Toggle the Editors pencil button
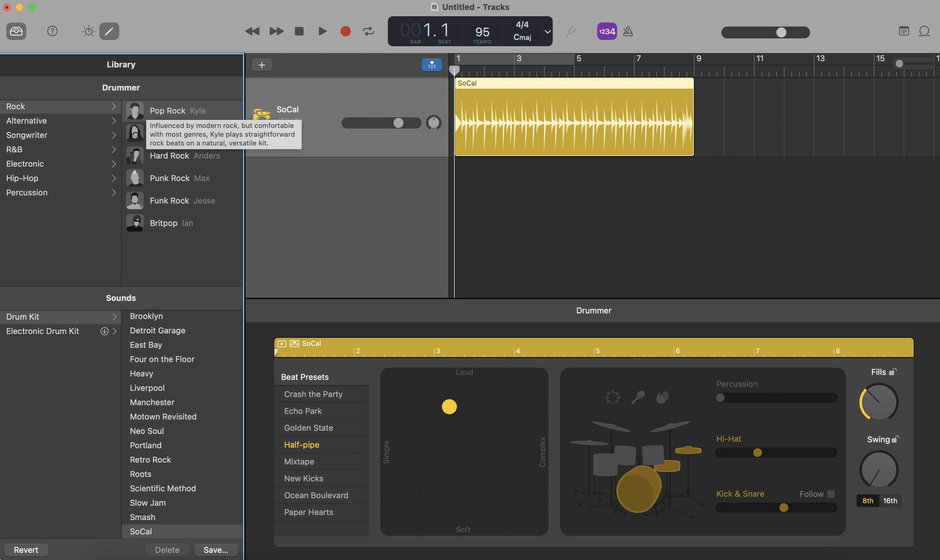The height and width of the screenshot is (560, 940). (x=109, y=31)
